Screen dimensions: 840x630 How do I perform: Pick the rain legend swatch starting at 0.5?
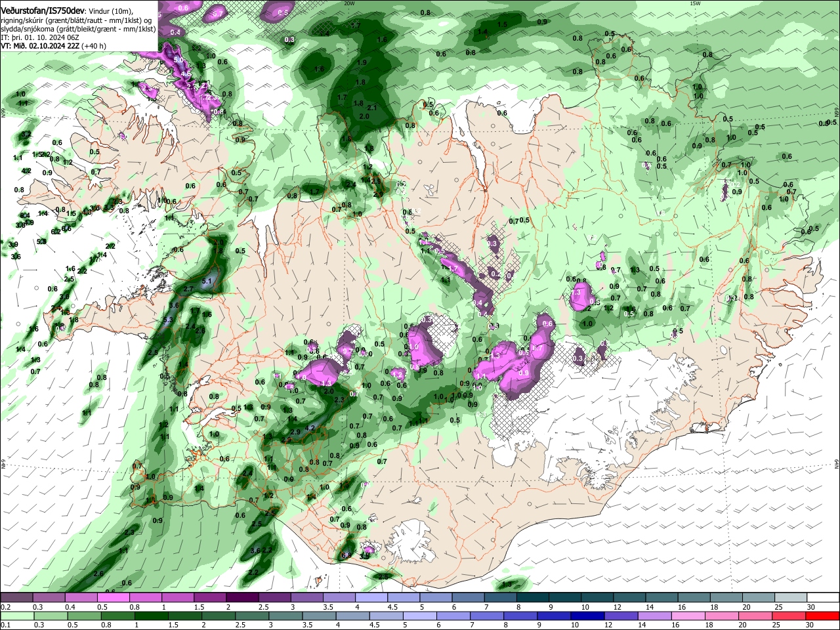(84, 616)
